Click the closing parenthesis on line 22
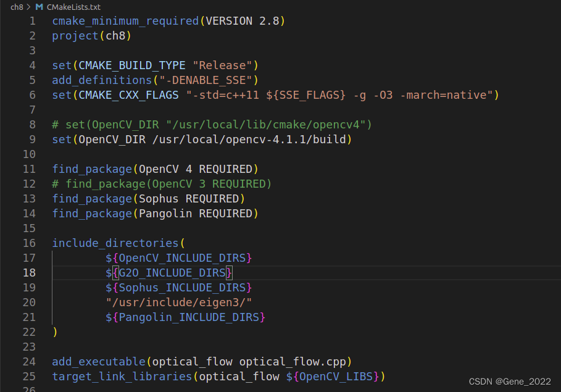Viewport: 561px width, 392px height. (x=55, y=332)
